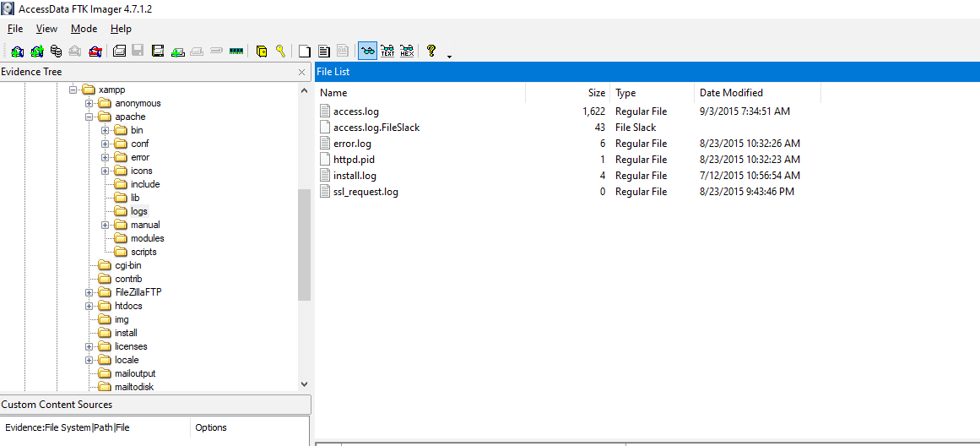Click Detect EFS Encryption key icon

point(280,52)
